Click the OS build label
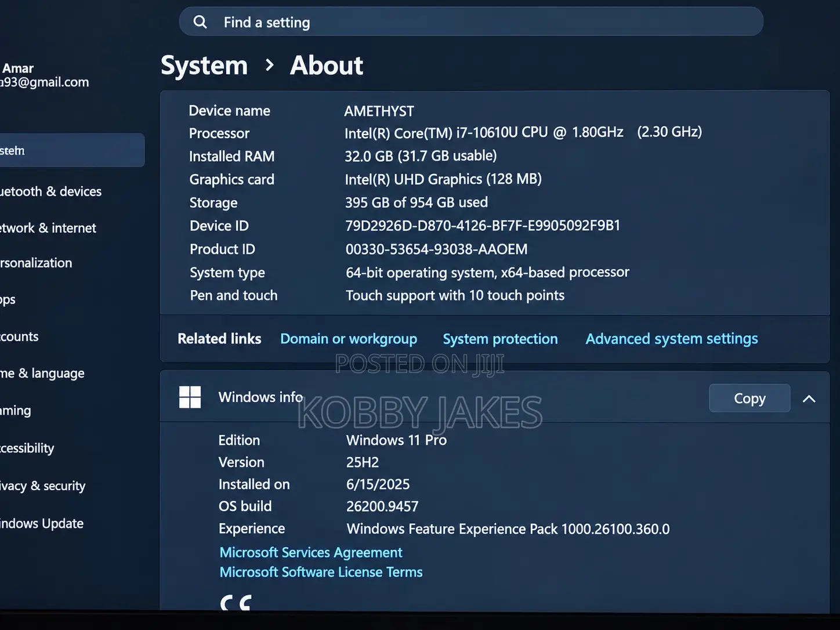This screenshot has width=840, height=630. coord(245,506)
